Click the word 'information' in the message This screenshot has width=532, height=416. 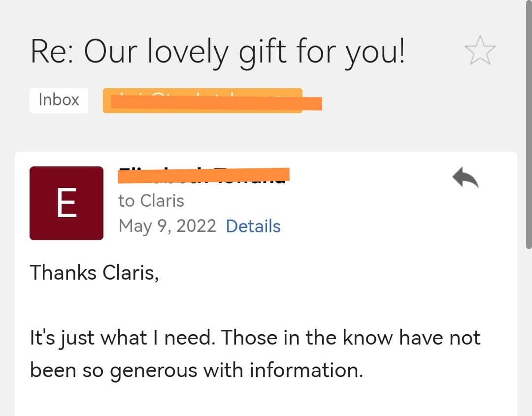coord(305,370)
